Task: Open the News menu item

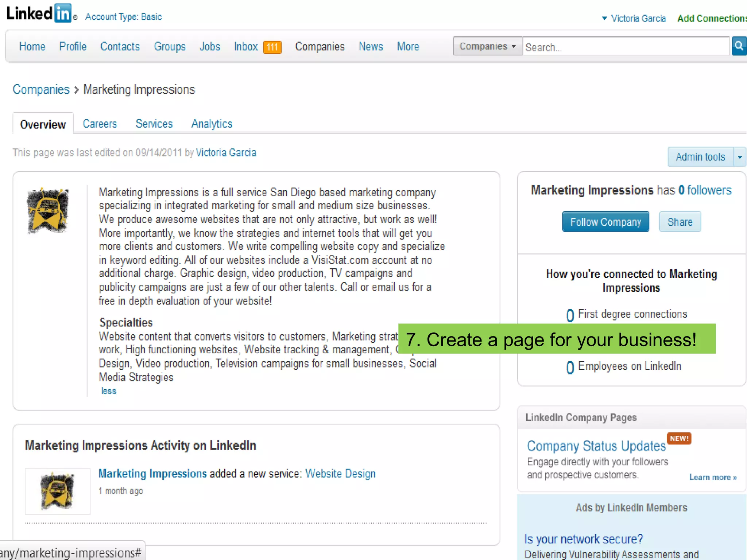Action: coord(371,47)
